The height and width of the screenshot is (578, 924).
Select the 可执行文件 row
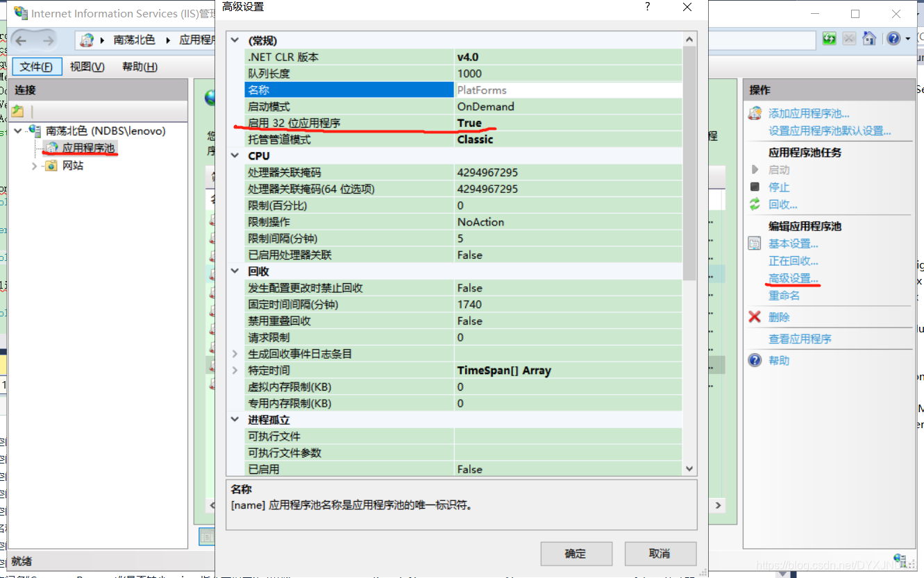click(463, 436)
